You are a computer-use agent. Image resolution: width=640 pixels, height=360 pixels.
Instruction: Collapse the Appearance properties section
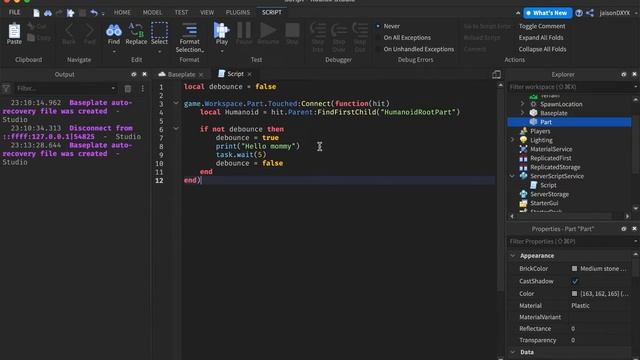coord(513,256)
